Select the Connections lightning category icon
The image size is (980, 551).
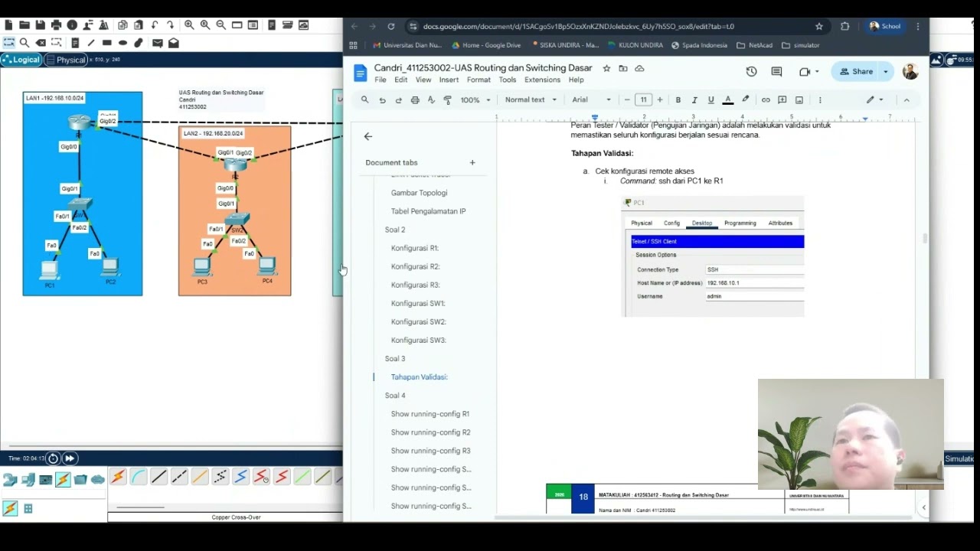[63, 480]
